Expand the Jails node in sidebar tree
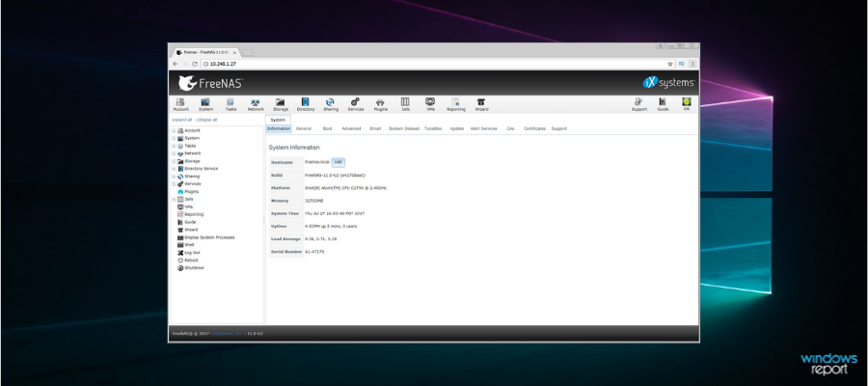 (x=174, y=199)
